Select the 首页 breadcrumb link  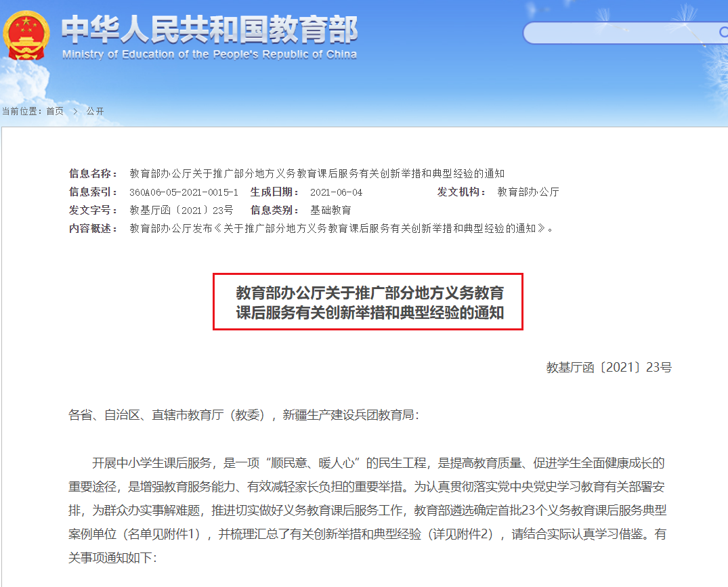click(54, 111)
